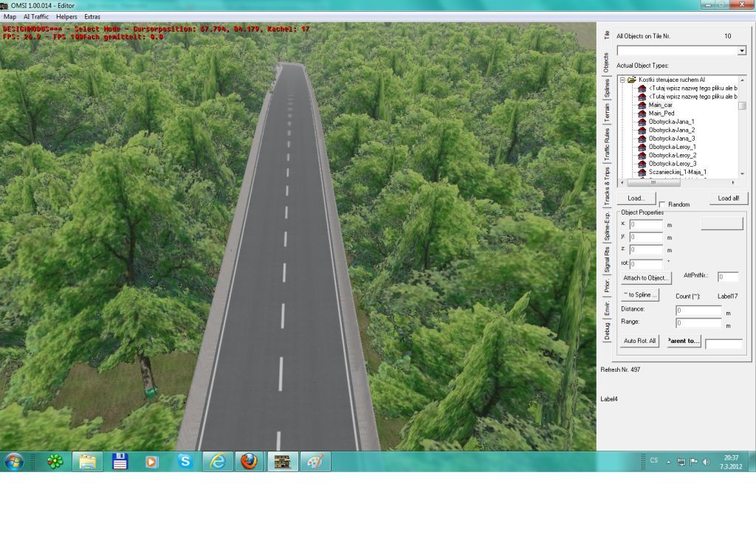
Task: Open Internet Explorer from the taskbar
Action: coord(217,462)
